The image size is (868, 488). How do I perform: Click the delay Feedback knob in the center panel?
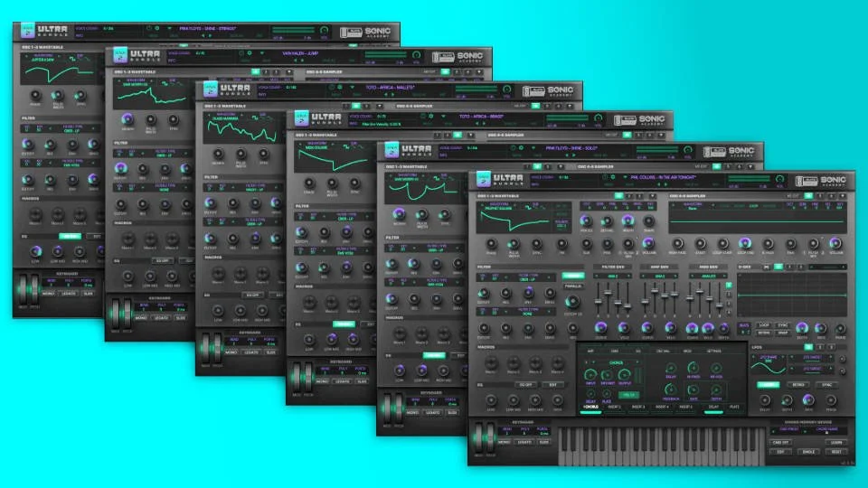(x=670, y=389)
